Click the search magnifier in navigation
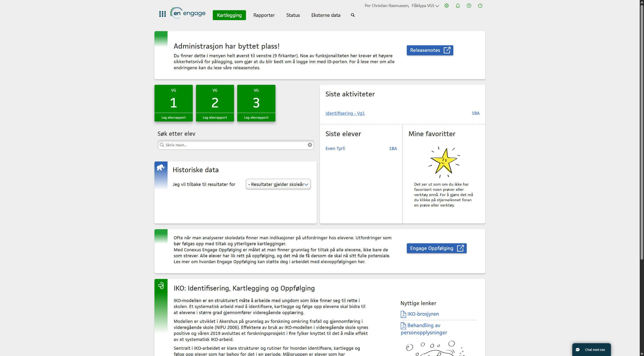This screenshot has width=644, height=356. tap(353, 15)
